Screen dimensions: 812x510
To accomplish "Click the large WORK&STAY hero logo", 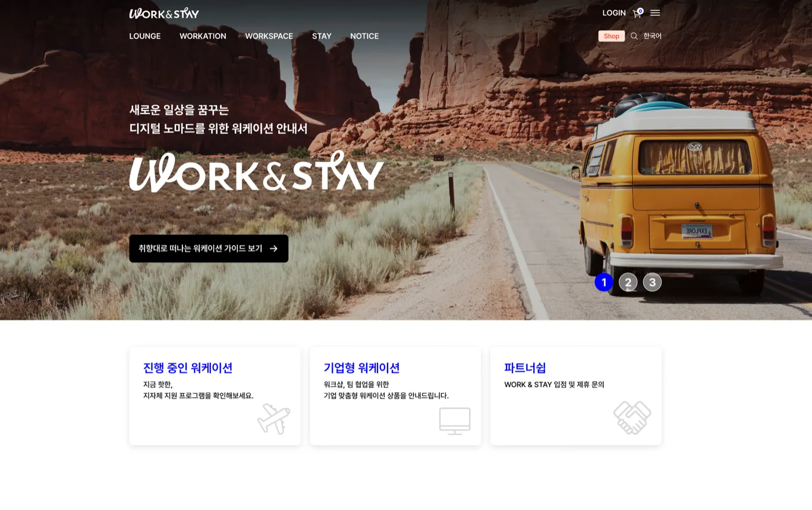I will [x=257, y=171].
